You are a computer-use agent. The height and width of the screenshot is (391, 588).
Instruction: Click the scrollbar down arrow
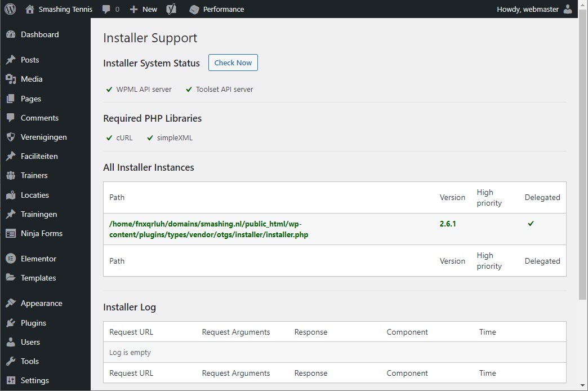click(x=582, y=385)
